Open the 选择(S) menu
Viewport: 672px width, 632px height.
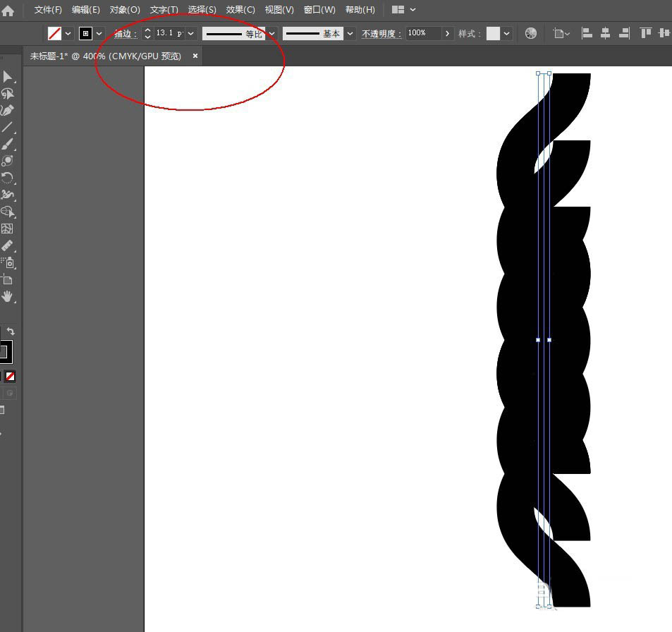[x=202, y=9]
